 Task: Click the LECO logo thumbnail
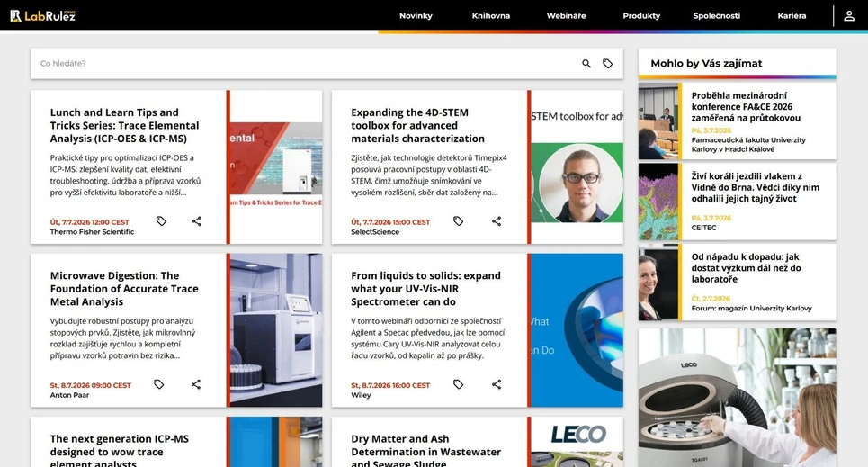(577, 442)
